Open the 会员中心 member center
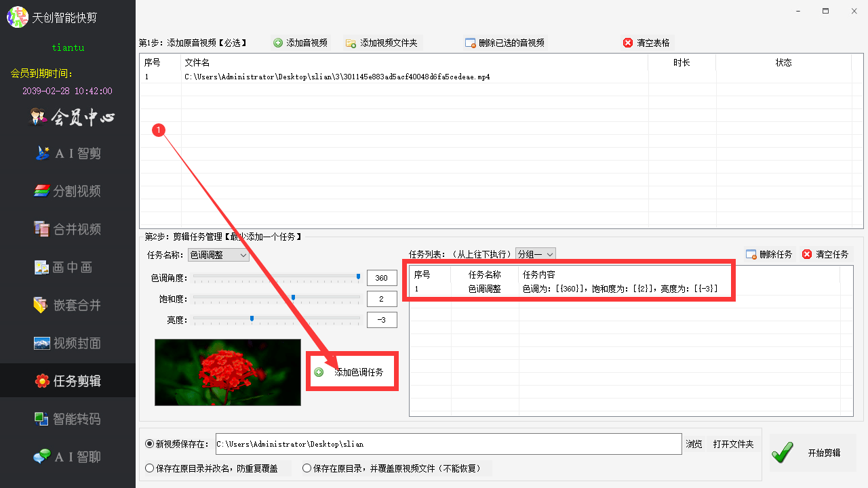Screen dimensions: 868x488 click(73, 117)
